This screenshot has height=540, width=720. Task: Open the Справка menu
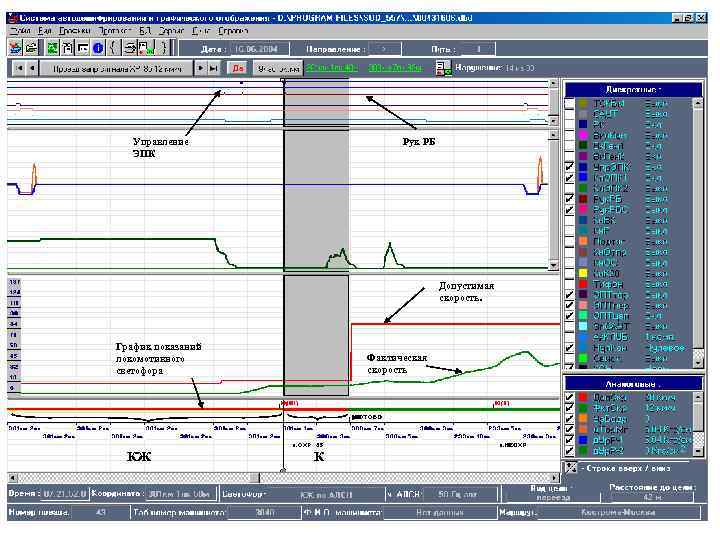(233, 31)
